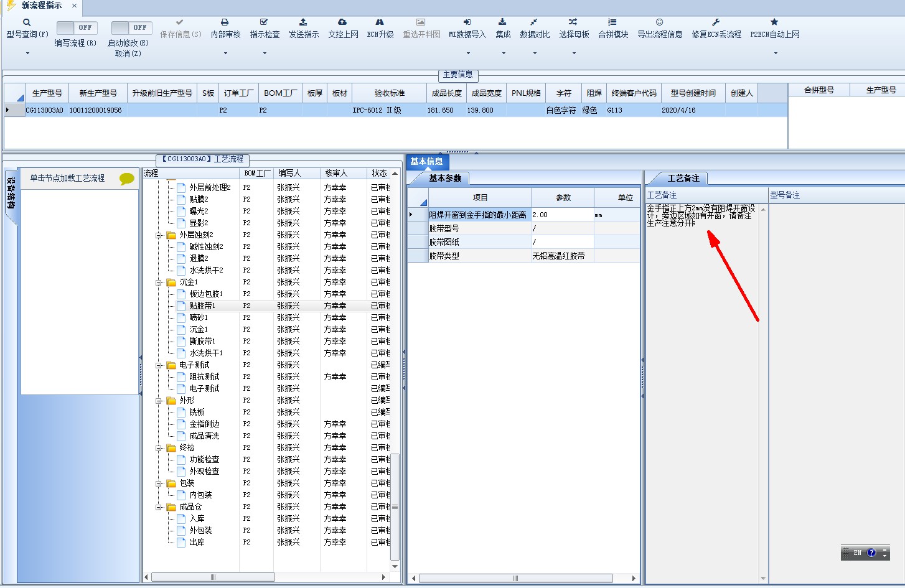This screenshot has height=588, width=905.
Task: Open the MI数据导入 dropdown arrow
Action: coord(468,54)
